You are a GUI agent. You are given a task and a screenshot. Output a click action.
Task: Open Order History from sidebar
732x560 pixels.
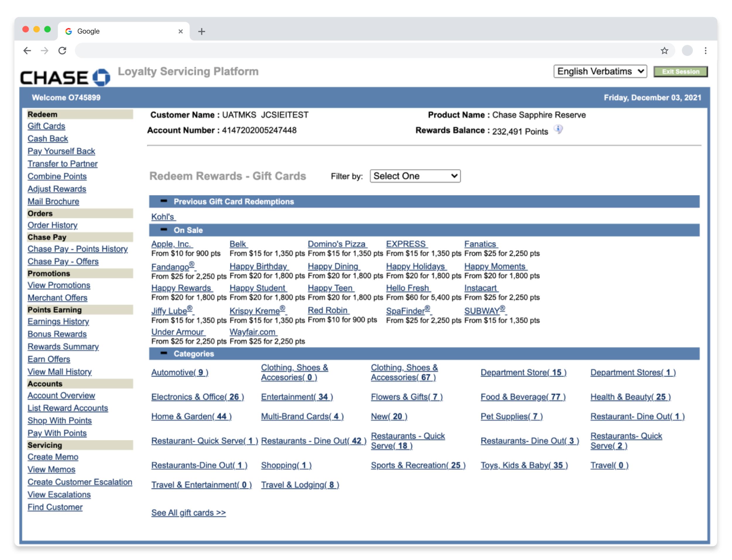(x=52, y=225)
